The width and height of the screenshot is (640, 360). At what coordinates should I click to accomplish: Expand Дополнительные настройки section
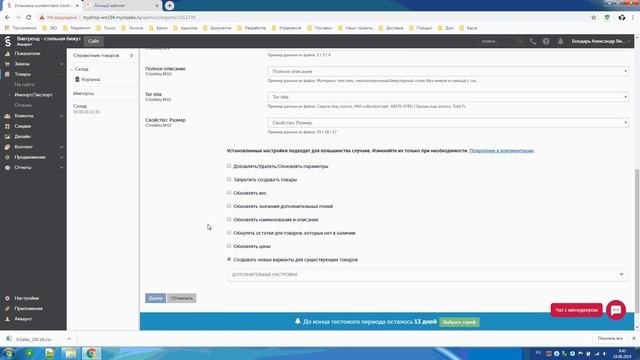pos(427,275)
